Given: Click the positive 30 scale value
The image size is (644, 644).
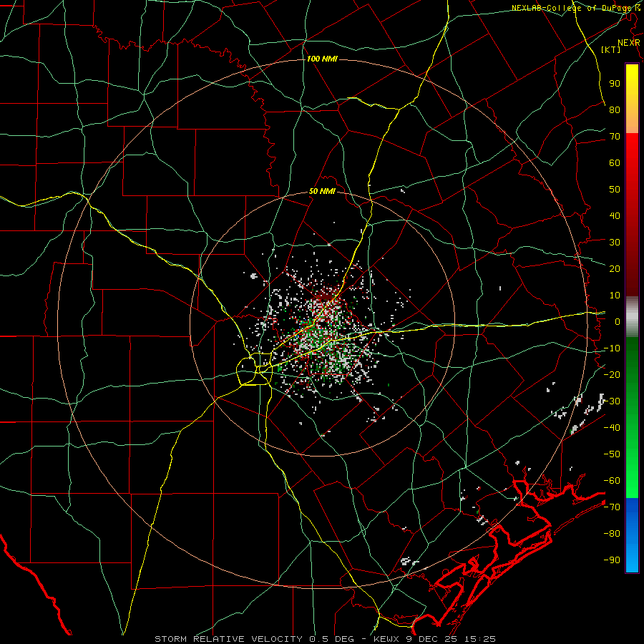Looking at the screenshot, I should (615, 243).
